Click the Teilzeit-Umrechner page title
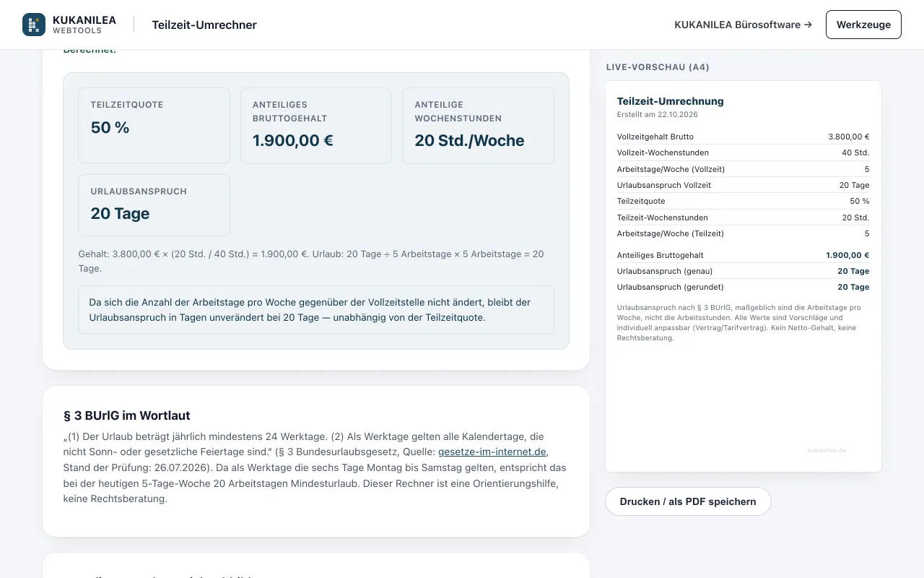The image size is (924, 578). 204,25
